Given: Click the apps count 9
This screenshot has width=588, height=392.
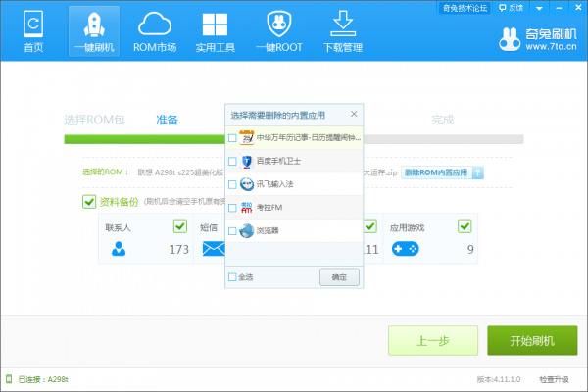Looking at the screenshot, I should pyautogui.click(x=470, y=250).
